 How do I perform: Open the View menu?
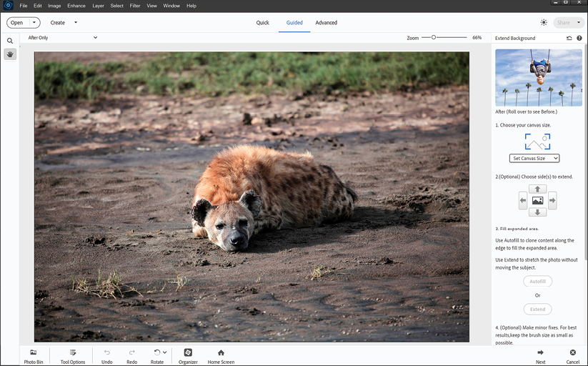pos(151,6)
